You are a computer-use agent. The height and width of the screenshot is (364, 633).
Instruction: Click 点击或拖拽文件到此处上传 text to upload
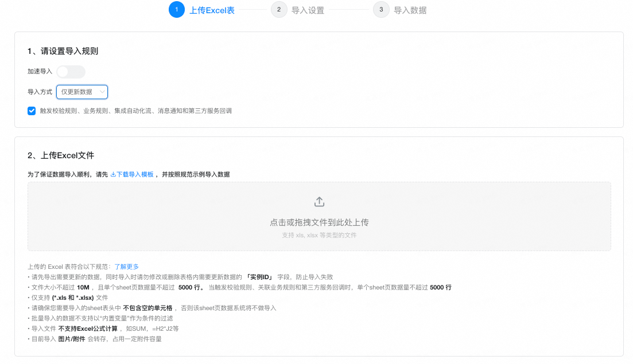click(x=319, y=222)
